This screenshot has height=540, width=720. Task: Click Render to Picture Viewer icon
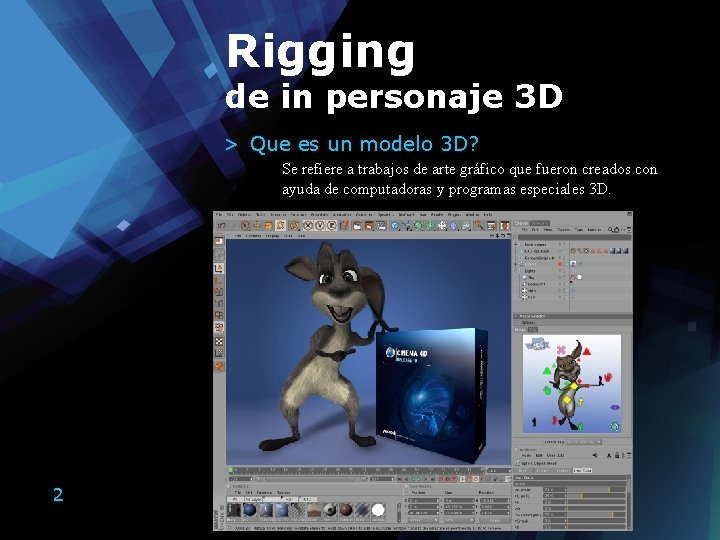[x=369, y=225]
